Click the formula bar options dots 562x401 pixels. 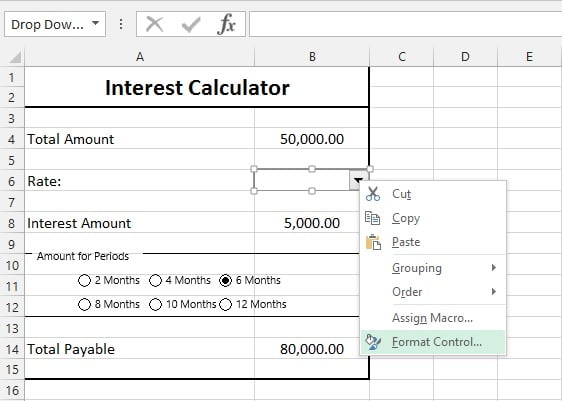pyautogui.click(x=121, y=24)
